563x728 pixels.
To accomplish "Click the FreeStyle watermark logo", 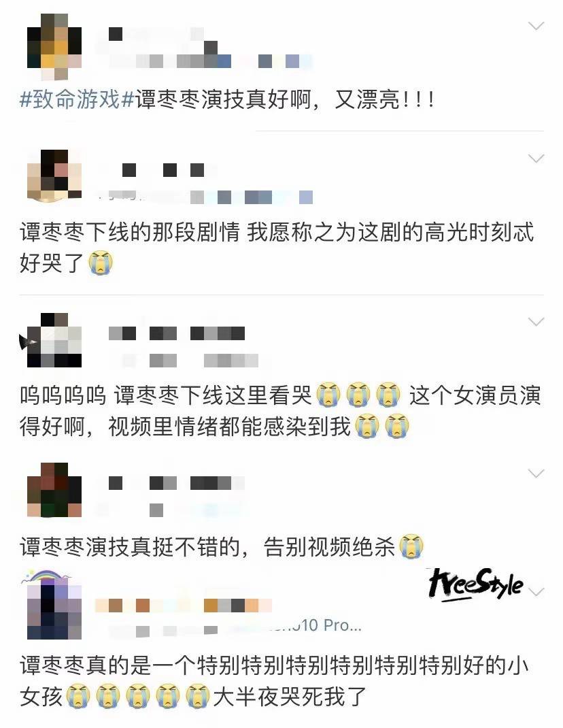I will [476, 584].
